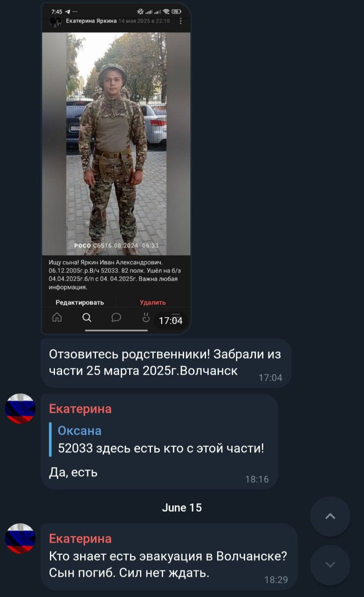Tap the scroll-down chevron button
364x597 pixels.
pos(330,565)
